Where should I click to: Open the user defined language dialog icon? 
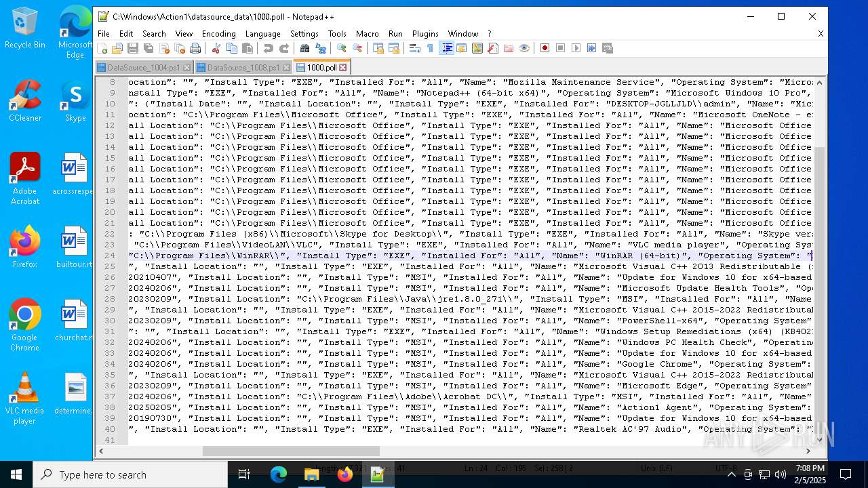tap(462, 48)
